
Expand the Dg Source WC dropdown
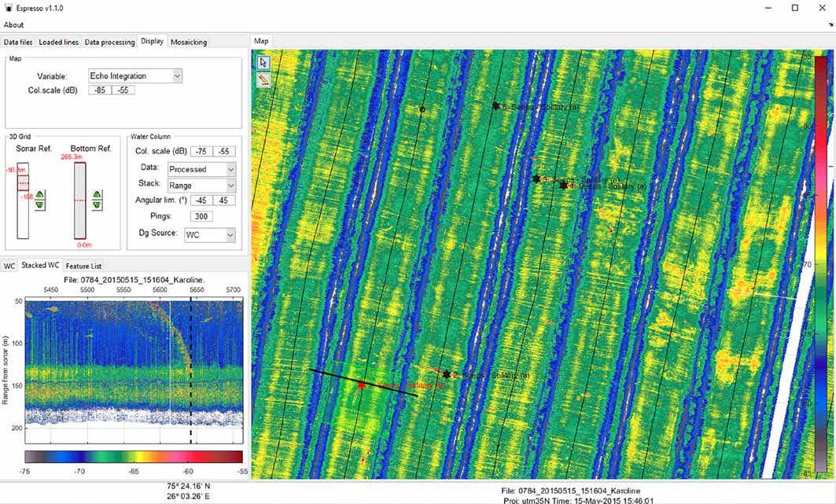click(x=209, y=235)
